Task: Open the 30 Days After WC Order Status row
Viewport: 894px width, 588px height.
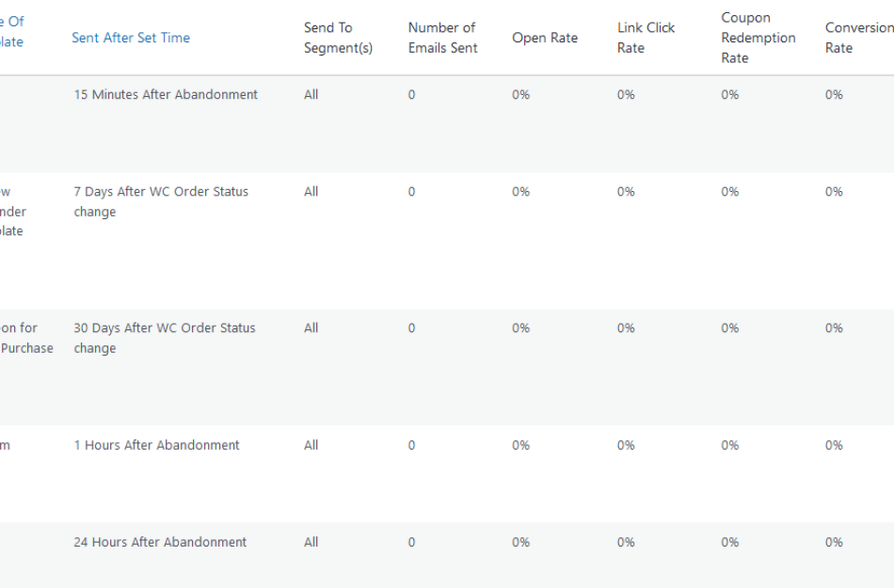Action: 165,337
